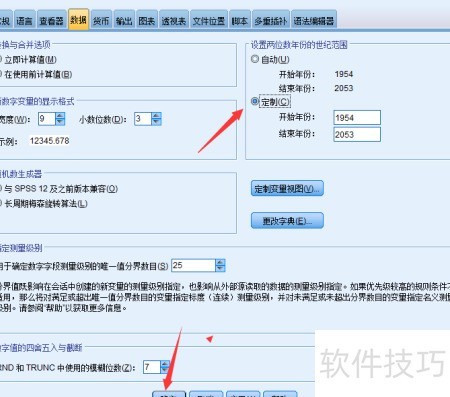
Task: Select the 多重插补 tab
Action: pyautogui.click(x=271, y=21)
